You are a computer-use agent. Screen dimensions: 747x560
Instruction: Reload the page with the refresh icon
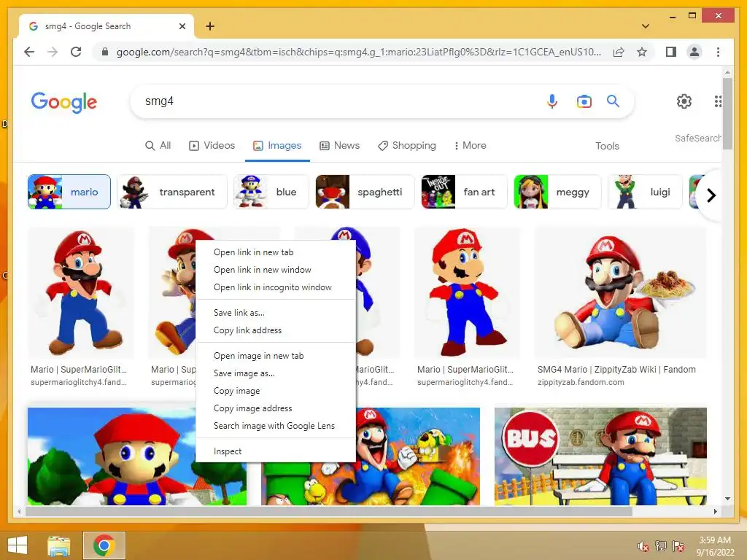[x=76, y=52]
